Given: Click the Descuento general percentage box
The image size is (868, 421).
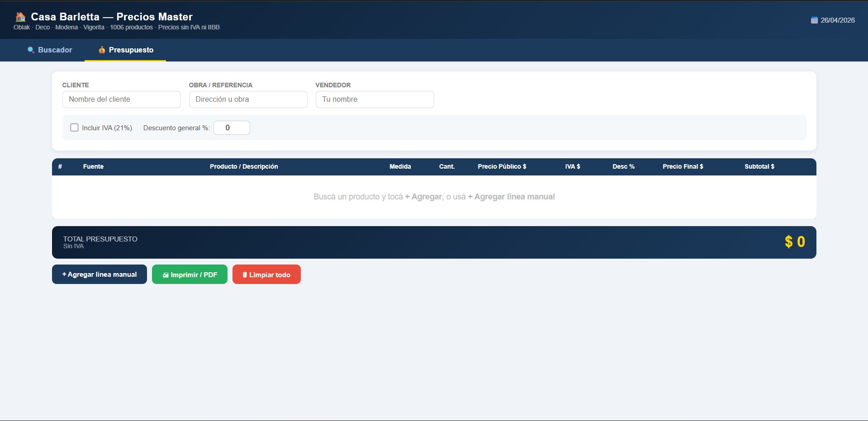Looking at the screenshot, I should pyautogui.click(x=232, y=128).
